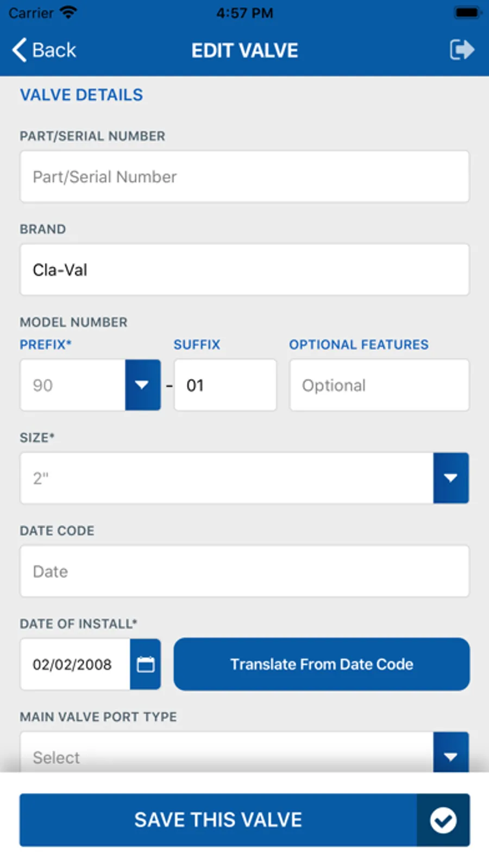489x868 pixels.
Task: Tap the Date Code input field
Action: tap(244, 571)
